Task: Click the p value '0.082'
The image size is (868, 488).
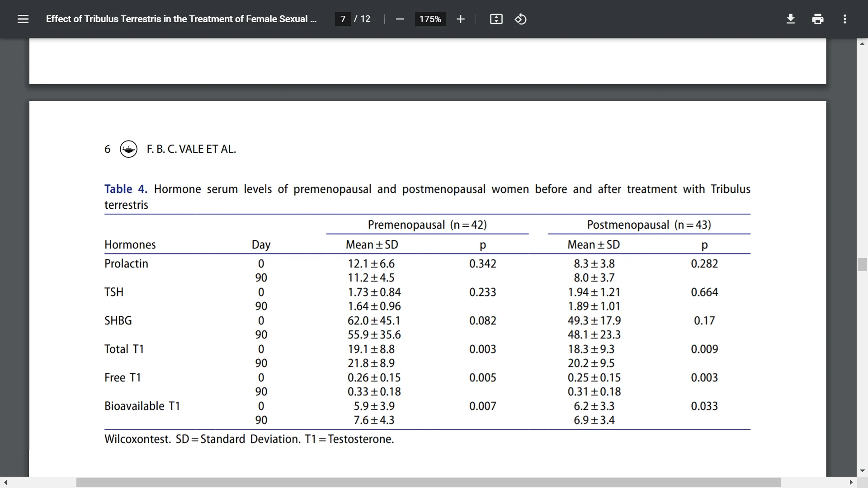Action: pyautogui.click(x=482, y=320)
